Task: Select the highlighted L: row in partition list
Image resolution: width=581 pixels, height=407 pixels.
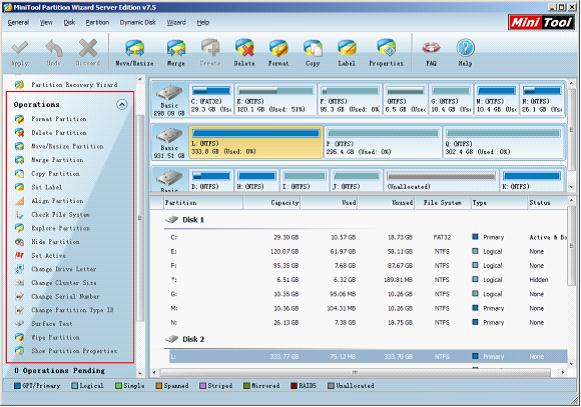Action: click(x=368, y=357)
